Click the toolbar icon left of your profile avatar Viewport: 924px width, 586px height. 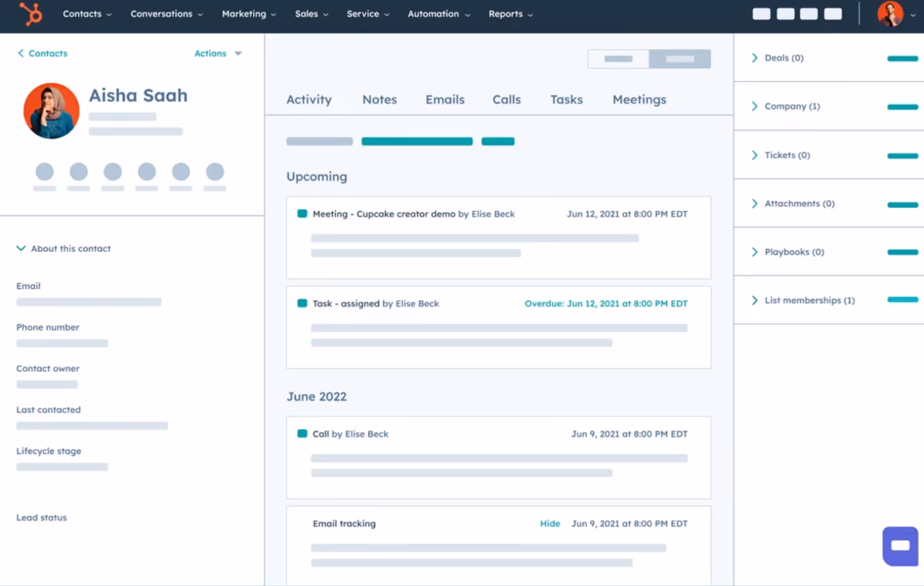pyautogui.click(x=833, y=13)
